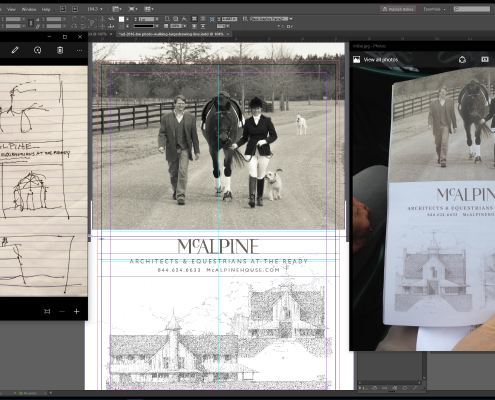Click the Publish Online button
The height and width of the screenshot is (400, 495).
click(x=398, y=9)
